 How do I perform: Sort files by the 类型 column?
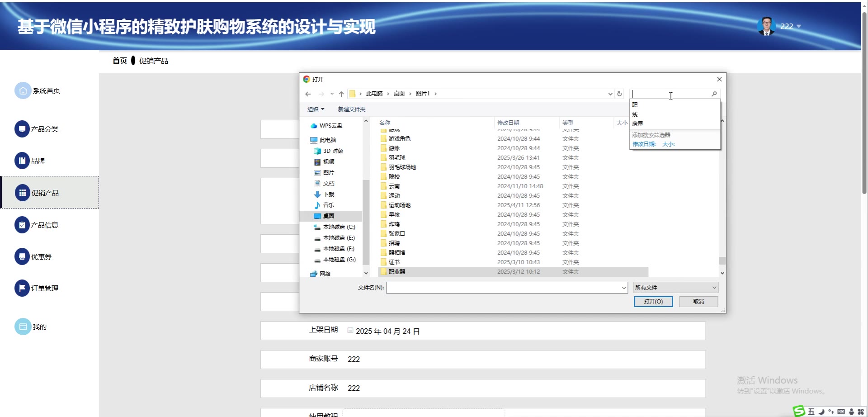click(568, 123)
